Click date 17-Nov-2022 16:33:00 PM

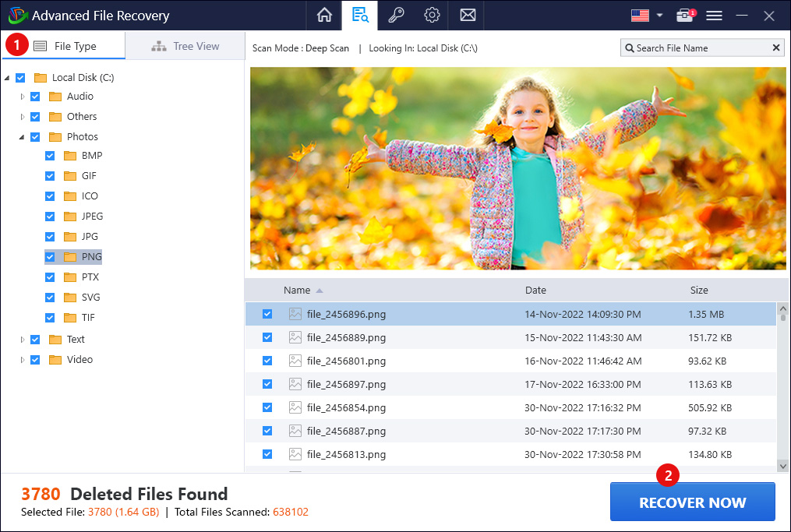(583, 384)
